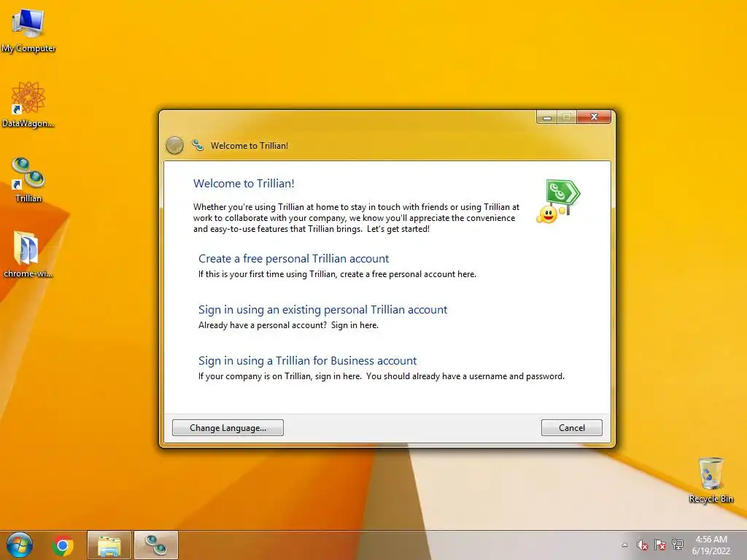Image resolution: width=747 pixels, height=560 pixels.
Task: Sign in using existing personal Trillian account
Action: [322, 309]
